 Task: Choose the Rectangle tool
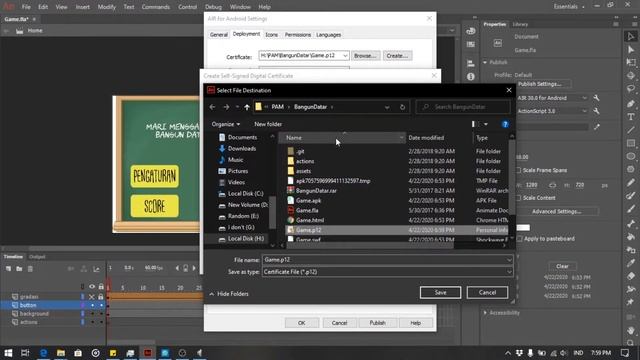631,143
